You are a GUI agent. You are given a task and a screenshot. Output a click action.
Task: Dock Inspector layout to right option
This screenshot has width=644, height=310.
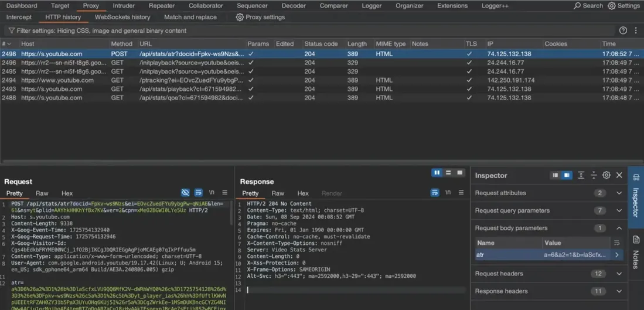tap(567, 175)
